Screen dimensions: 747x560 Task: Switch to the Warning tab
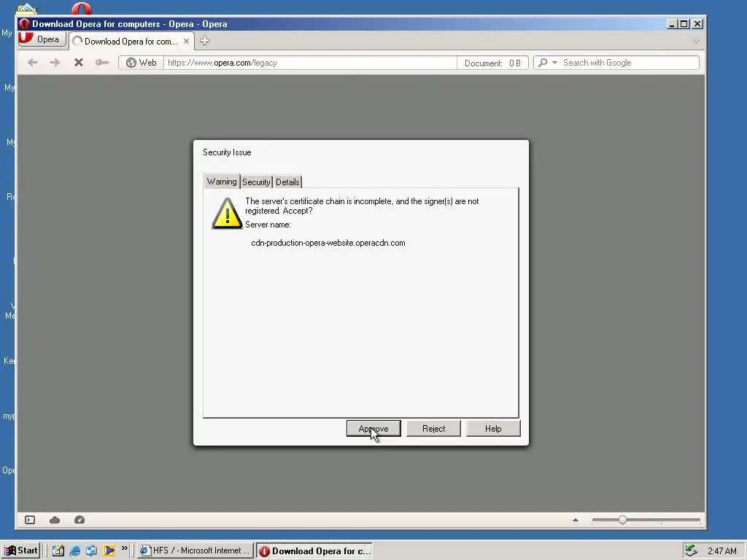pyautogui.click(x=222, y=182)
